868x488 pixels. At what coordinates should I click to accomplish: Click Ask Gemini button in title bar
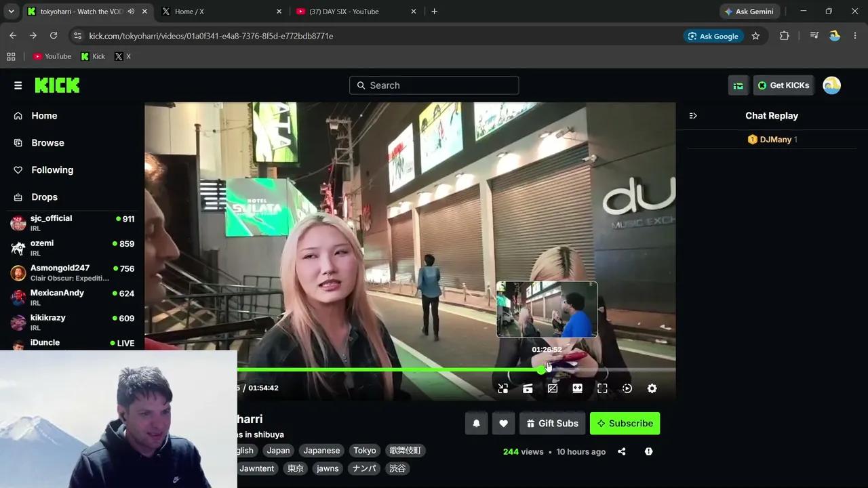[749, 12]
